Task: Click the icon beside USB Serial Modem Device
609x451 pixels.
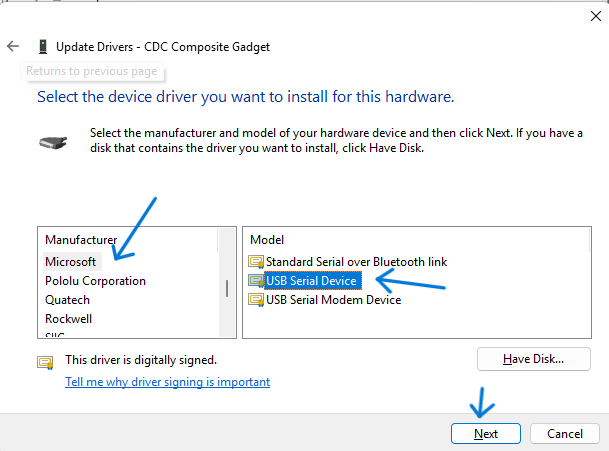Action: (x=256, y=300)
